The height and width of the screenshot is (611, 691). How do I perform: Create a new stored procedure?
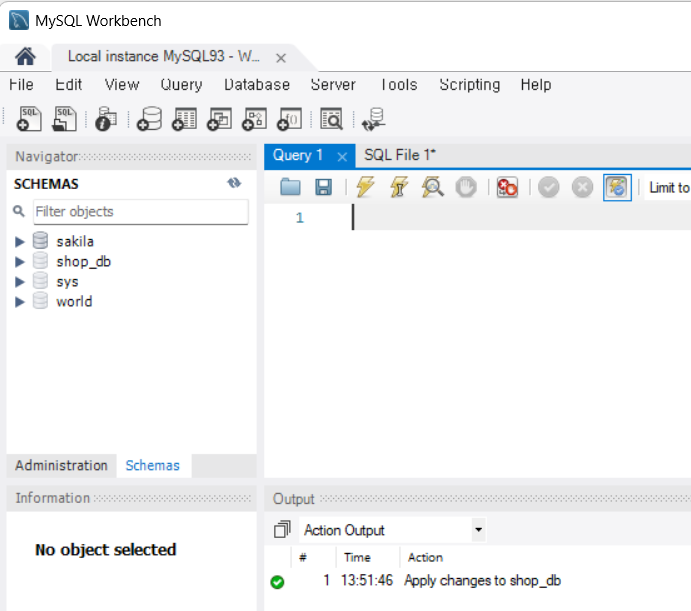point(254,119)
